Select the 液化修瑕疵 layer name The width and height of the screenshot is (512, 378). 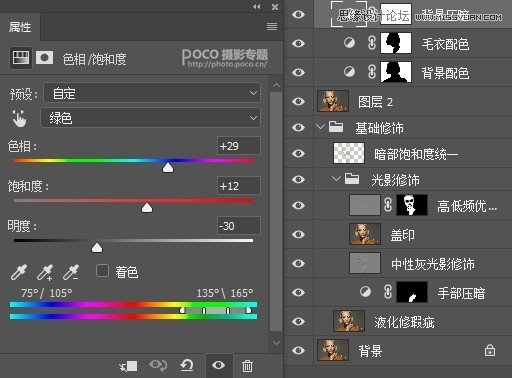(404, 322)
